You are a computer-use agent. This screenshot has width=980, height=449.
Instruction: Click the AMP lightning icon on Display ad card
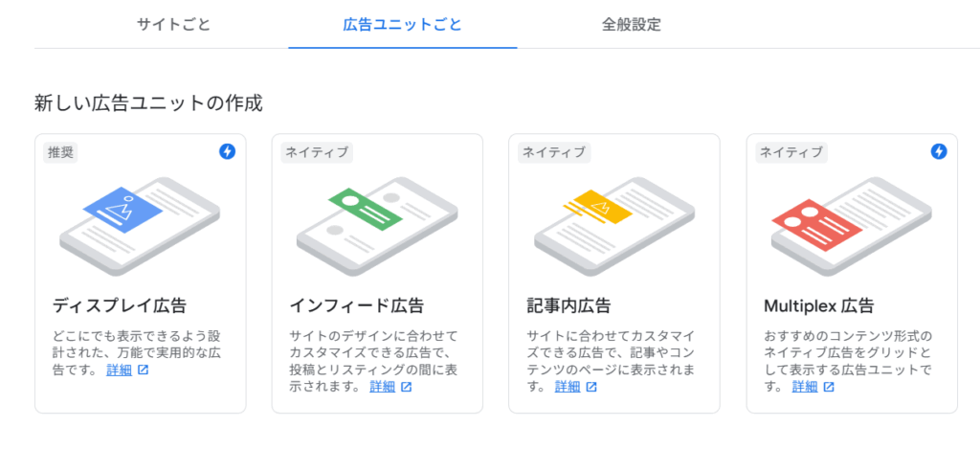coord(228,151)
